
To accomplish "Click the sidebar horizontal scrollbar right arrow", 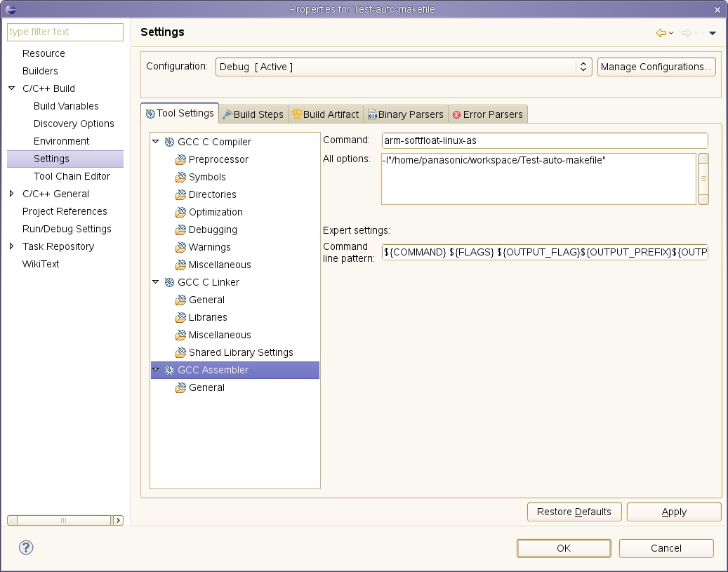I will coord(118,521).
